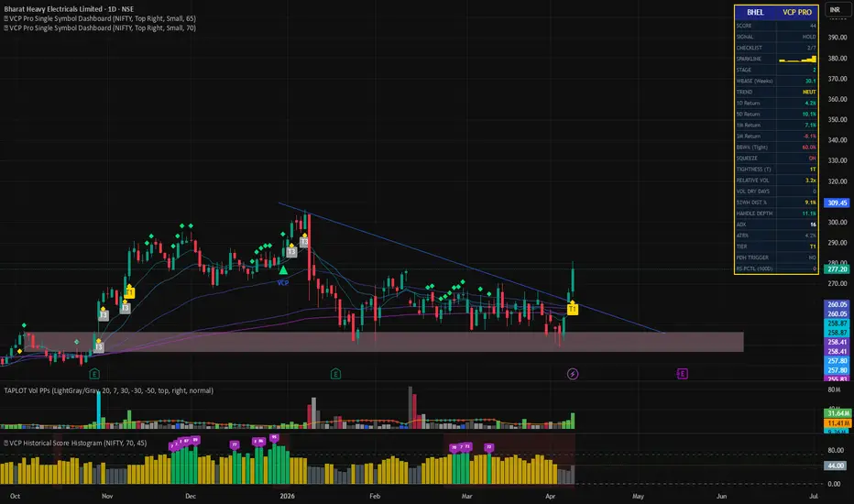
Task: Click the PDH TRIGGER row showing NO
Action: pyautogui.click(x=776, y=257)
